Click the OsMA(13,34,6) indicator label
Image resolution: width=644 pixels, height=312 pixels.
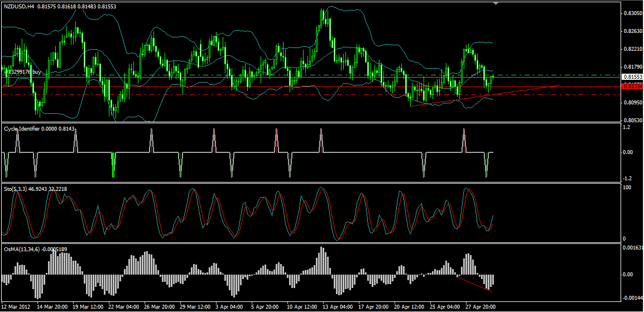tap(22, 249)
